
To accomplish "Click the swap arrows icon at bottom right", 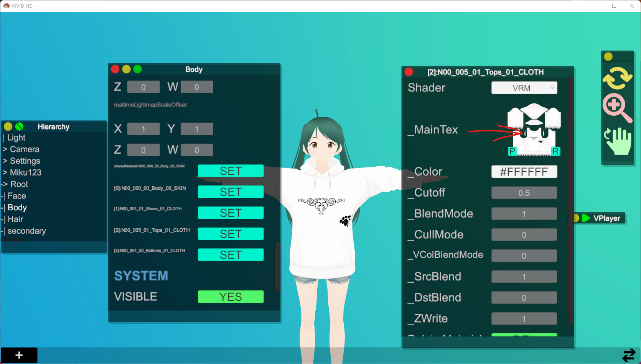I will pos(629,355).
